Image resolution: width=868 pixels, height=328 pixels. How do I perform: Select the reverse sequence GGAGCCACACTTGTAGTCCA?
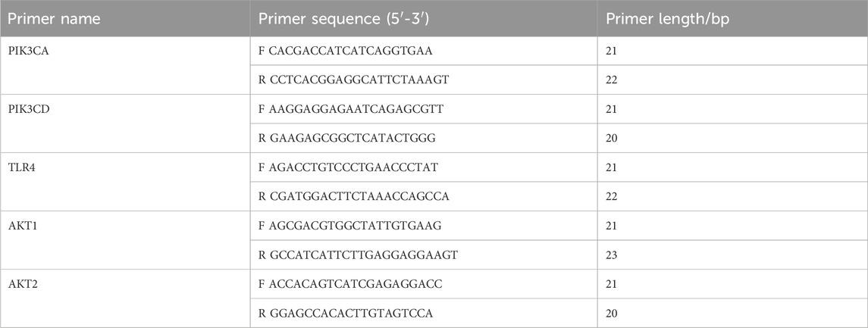351,313
